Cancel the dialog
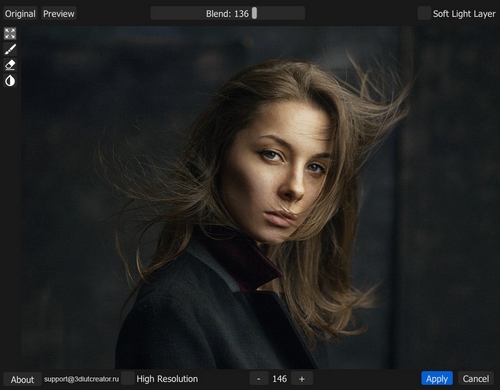The height and width of the screenshot is (390, 500). pos(476,378)
